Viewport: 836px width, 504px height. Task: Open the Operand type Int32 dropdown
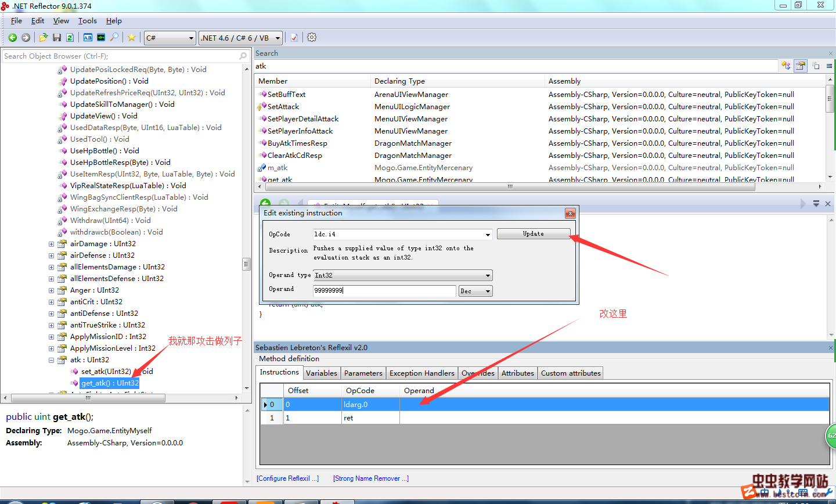coord(488,275)
